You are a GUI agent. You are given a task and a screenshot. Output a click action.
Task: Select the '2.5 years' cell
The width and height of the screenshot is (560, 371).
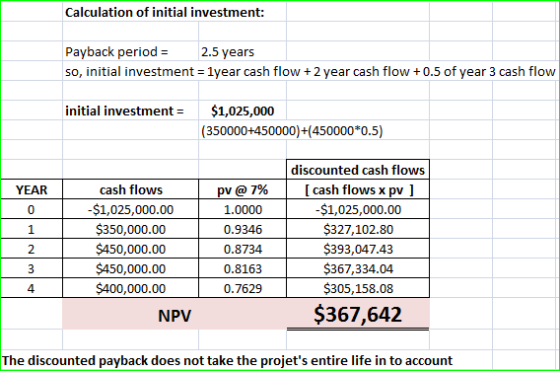(x=228, y=52)
